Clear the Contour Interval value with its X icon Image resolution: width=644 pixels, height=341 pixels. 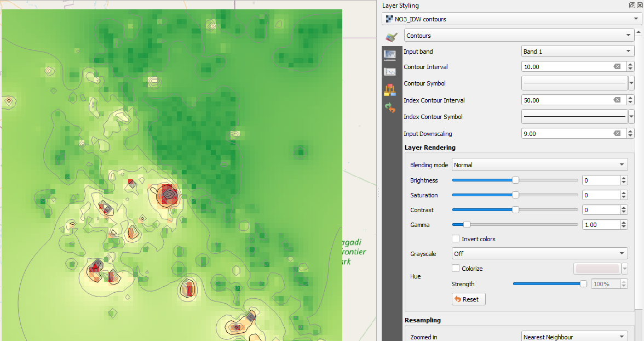[617, 66]
